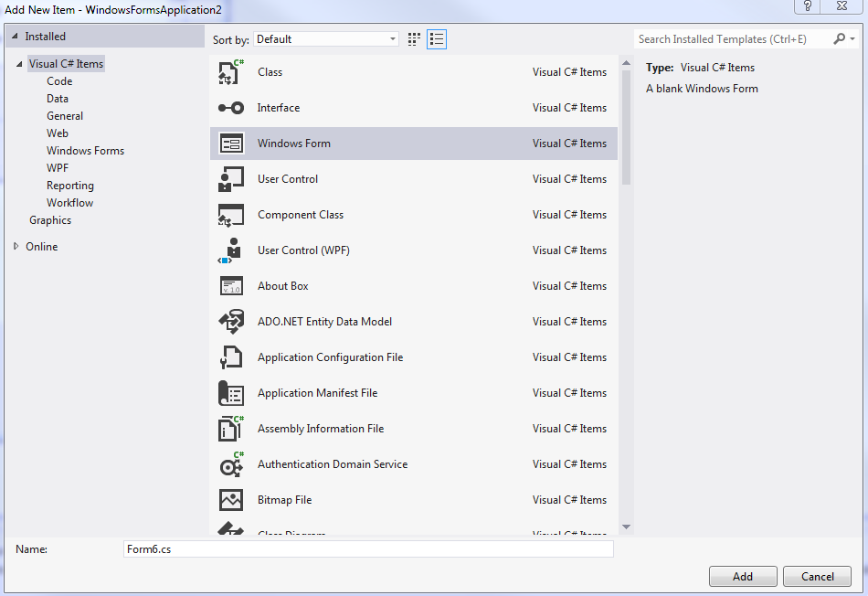
Task: Select the Data category
Action: tap(58, 99)
